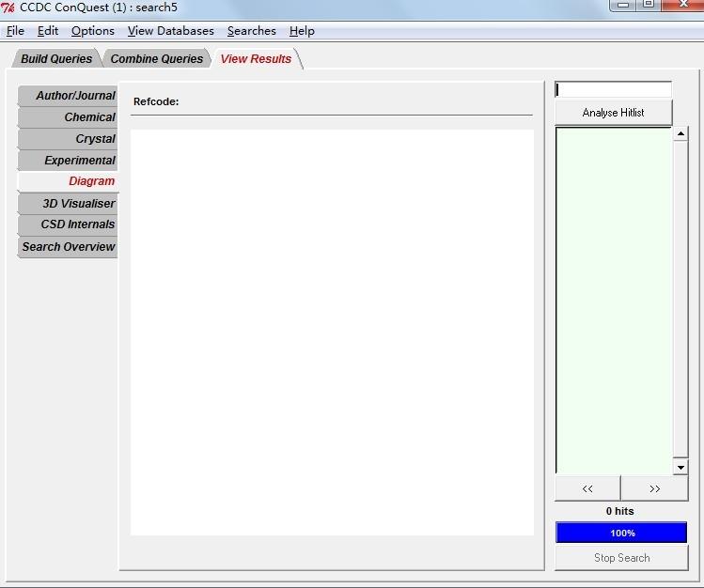Open the Chemical side tab
The width and height of the screenshot is (704, 588).
(x=69, y=117)
